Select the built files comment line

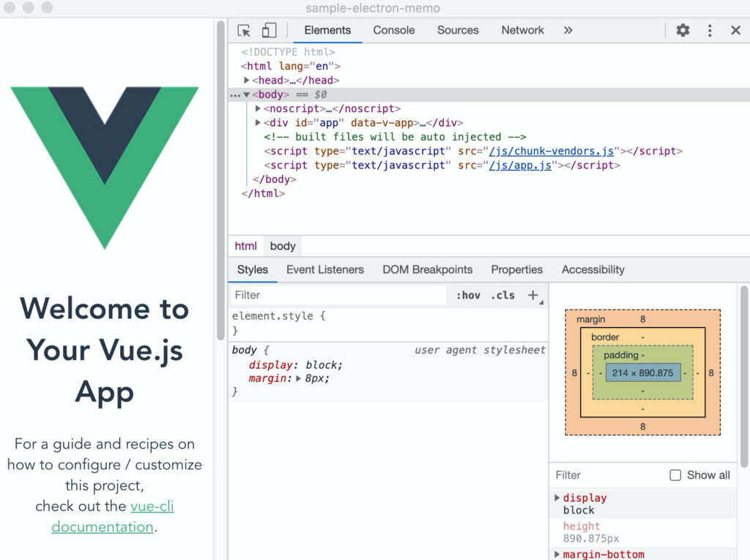(x=395, y=137)
